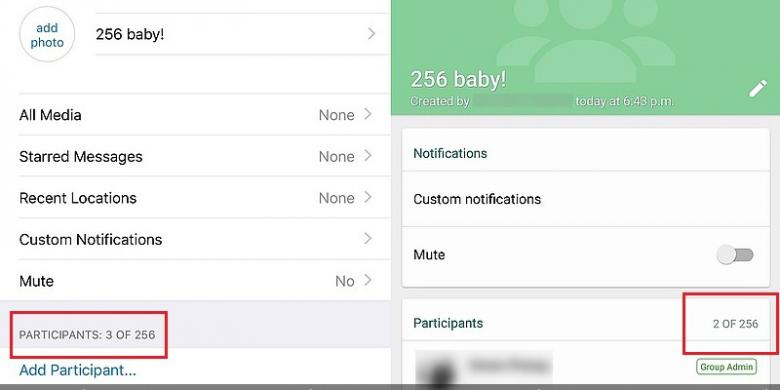Open the All Media row
This screenshot has width=780, height=390.
tap(204, 115)
